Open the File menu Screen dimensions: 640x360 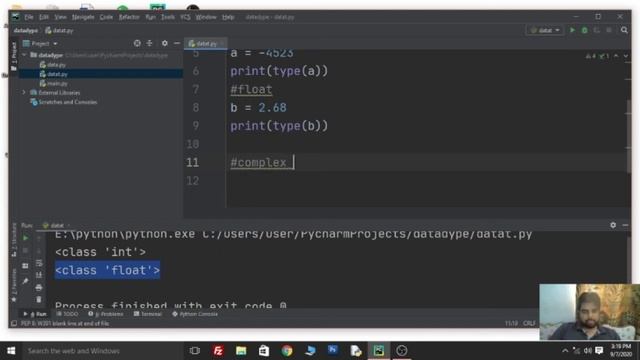tap(29, 17)
